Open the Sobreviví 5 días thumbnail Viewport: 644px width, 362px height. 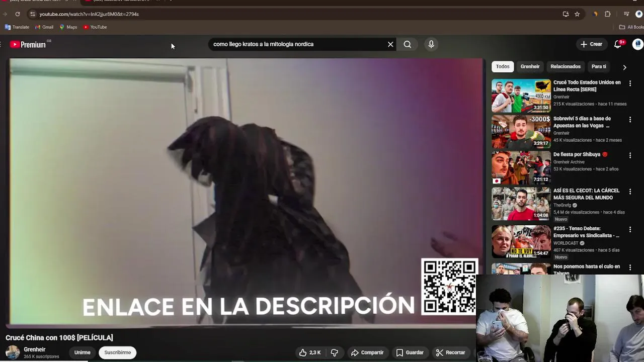point(521,132)
